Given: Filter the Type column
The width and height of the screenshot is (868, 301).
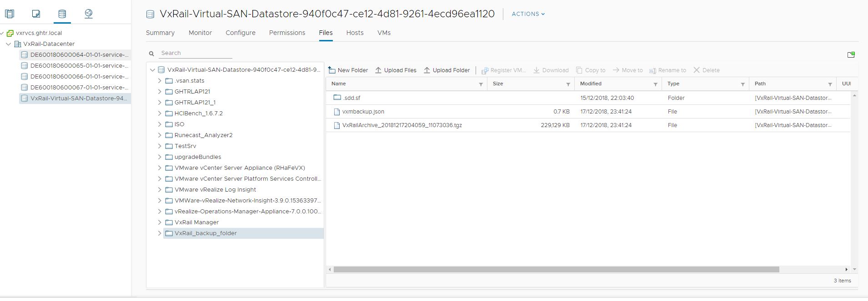Looking at the screenshot, I should point(743,84).
